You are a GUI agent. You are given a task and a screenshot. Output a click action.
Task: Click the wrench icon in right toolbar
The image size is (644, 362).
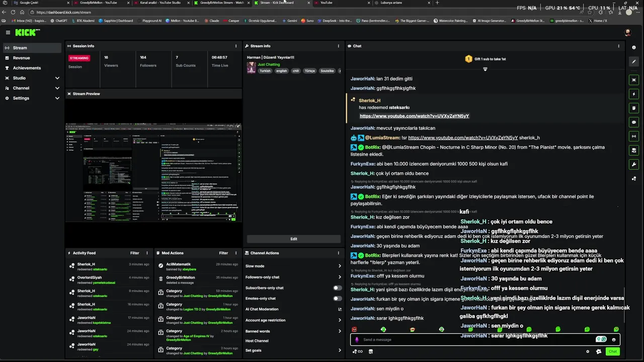pos(634,164)
